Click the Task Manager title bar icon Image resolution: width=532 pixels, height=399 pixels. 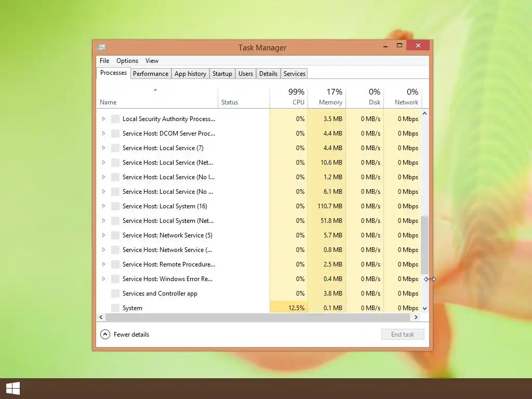(x=101, y=47)
